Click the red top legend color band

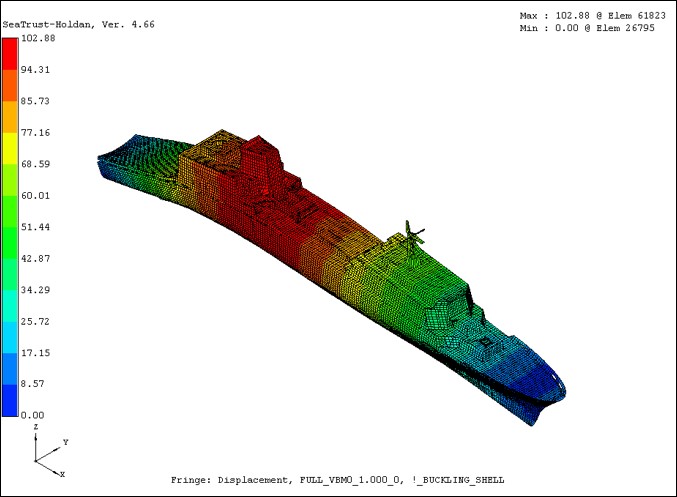[x=10, y=54]
